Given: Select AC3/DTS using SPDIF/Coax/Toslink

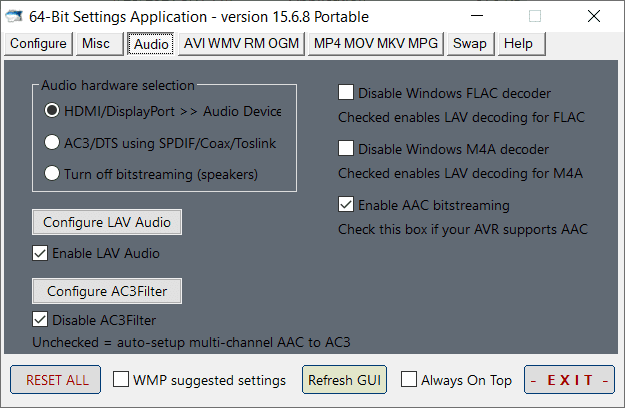Looking at the screenshot, I should (x=52, y=143).
